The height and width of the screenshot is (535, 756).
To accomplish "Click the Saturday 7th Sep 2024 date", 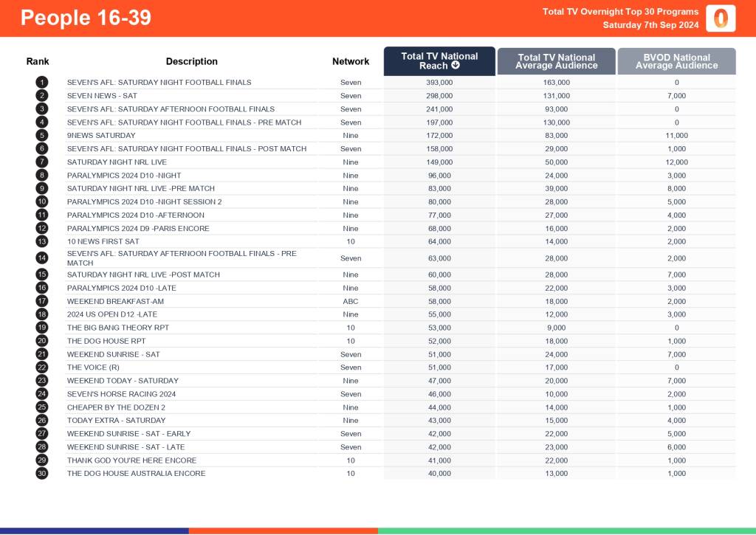I will (650, 25).
